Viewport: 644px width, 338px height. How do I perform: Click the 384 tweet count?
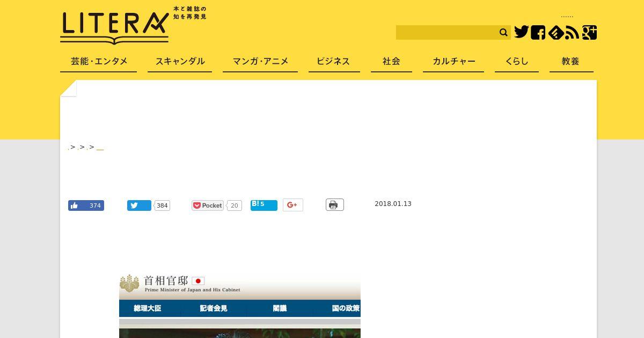click(x=162, y=205)
